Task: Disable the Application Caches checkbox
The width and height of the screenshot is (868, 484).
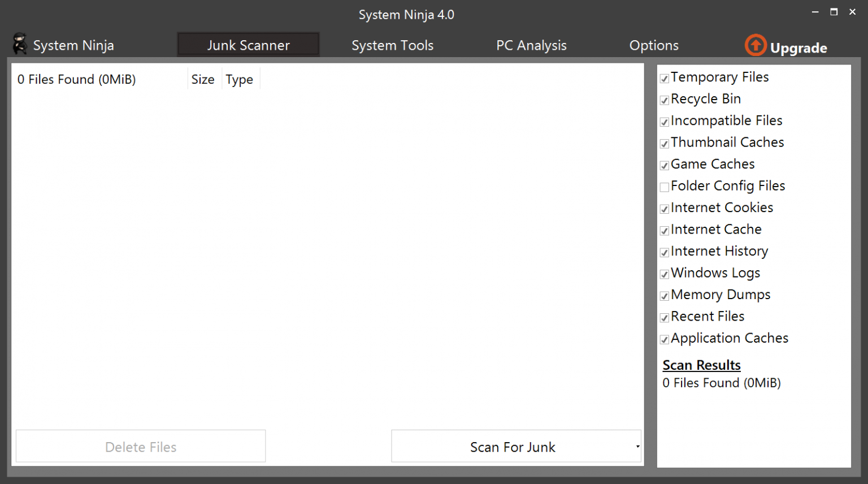Action: pos(665,339)
